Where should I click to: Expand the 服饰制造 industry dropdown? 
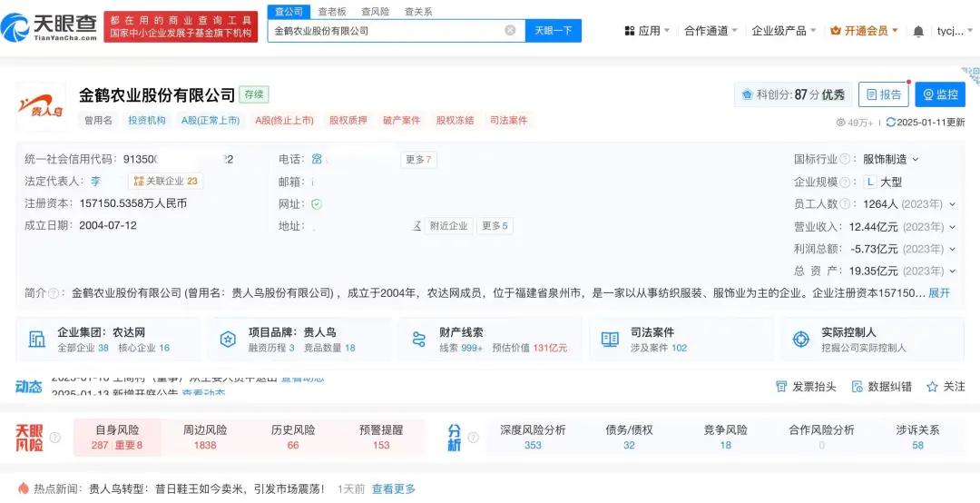916,160
